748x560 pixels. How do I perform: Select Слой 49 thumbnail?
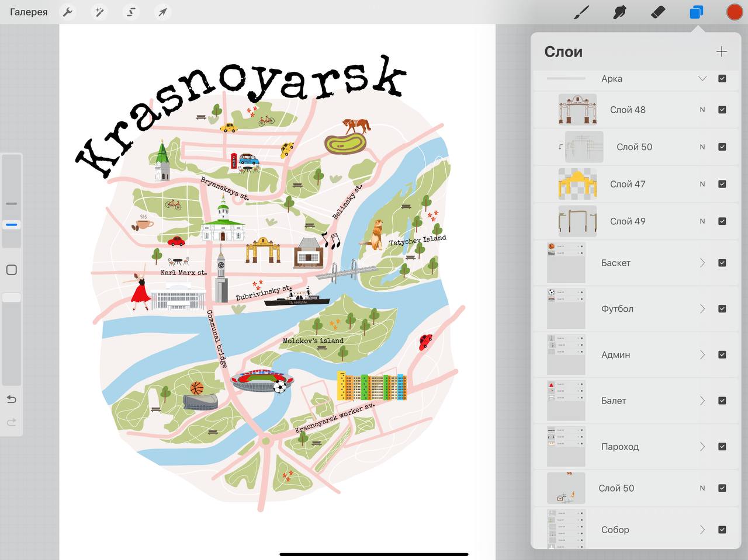tap(577, 221)
